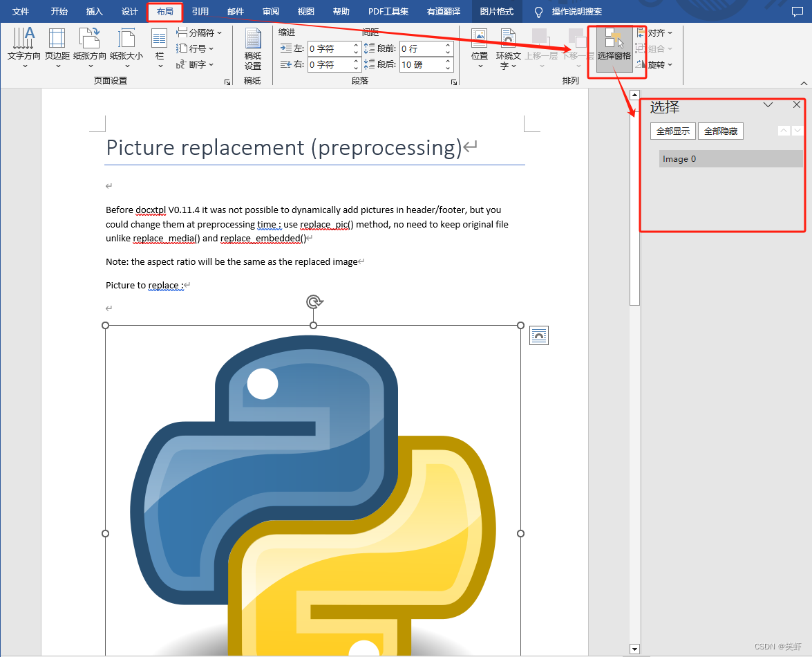Switch to the PDF工具集 tab
The height and width of the screenshot is (657, 812).
pyautogui.click(x=388, y=11)
